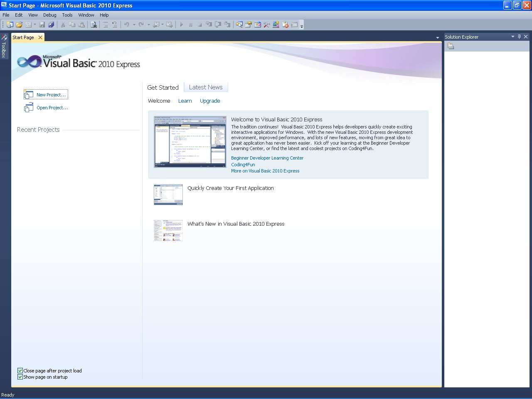Click the Start Debugging play icon
The height and width of the screenshot is (399, 532).
tap(181, 25)
